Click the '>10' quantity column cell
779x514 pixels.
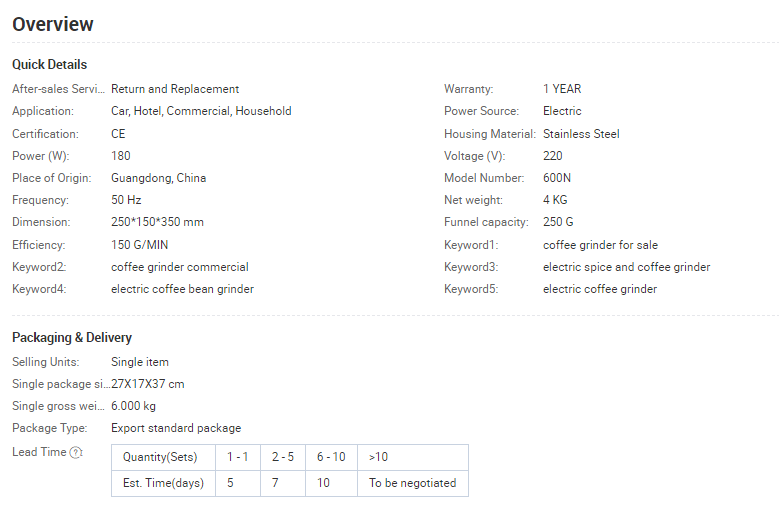coord(378,457)
